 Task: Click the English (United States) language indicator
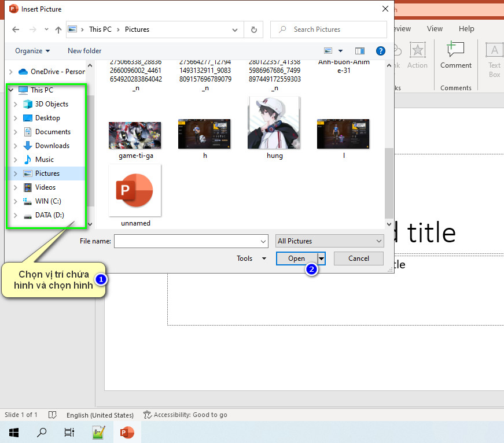coord(100,415)
